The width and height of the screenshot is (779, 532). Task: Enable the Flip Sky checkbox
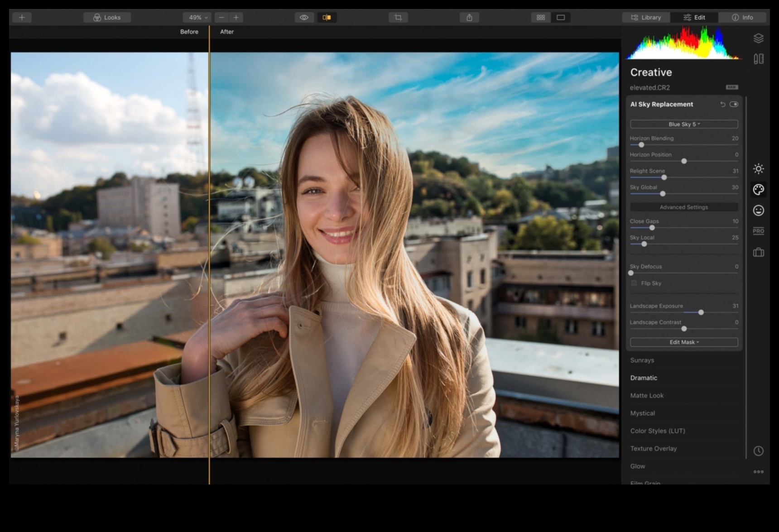(x=634, y=283)
